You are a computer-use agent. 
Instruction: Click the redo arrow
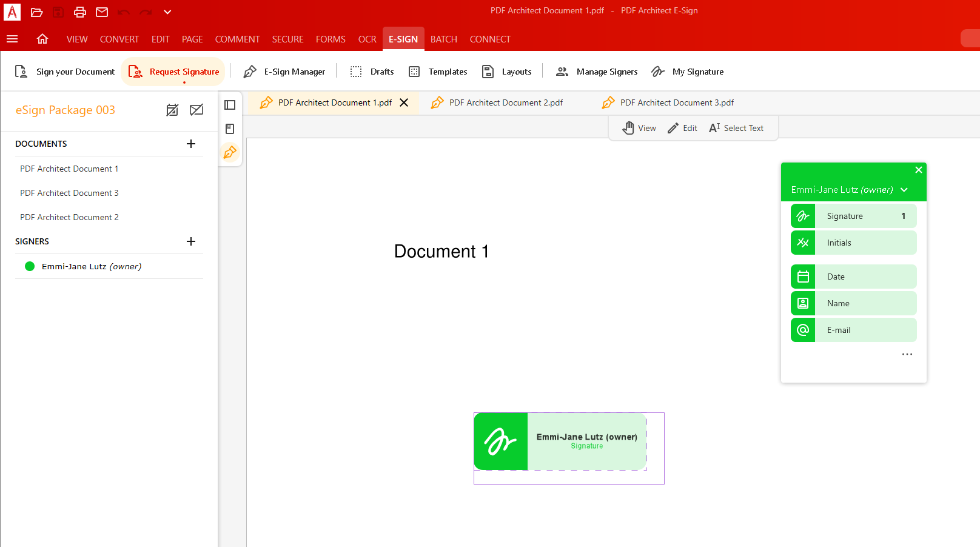(x=146, y=12)
